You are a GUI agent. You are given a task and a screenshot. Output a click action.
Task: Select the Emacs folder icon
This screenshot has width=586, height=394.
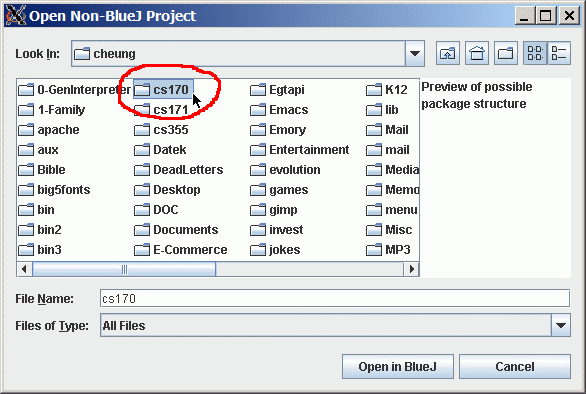[258, 110]
